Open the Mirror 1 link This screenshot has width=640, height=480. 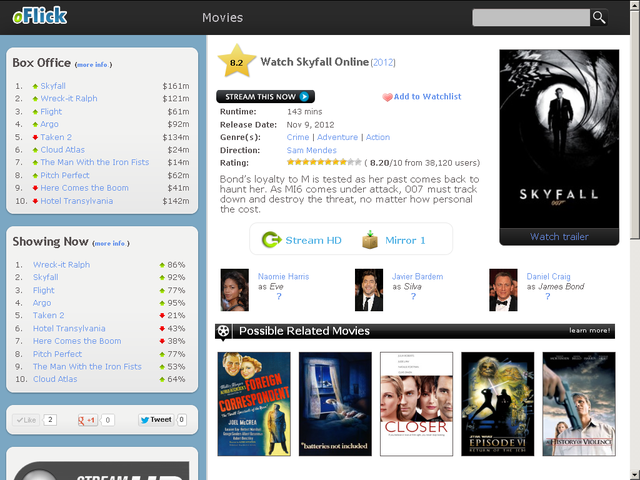coord(405,240)
